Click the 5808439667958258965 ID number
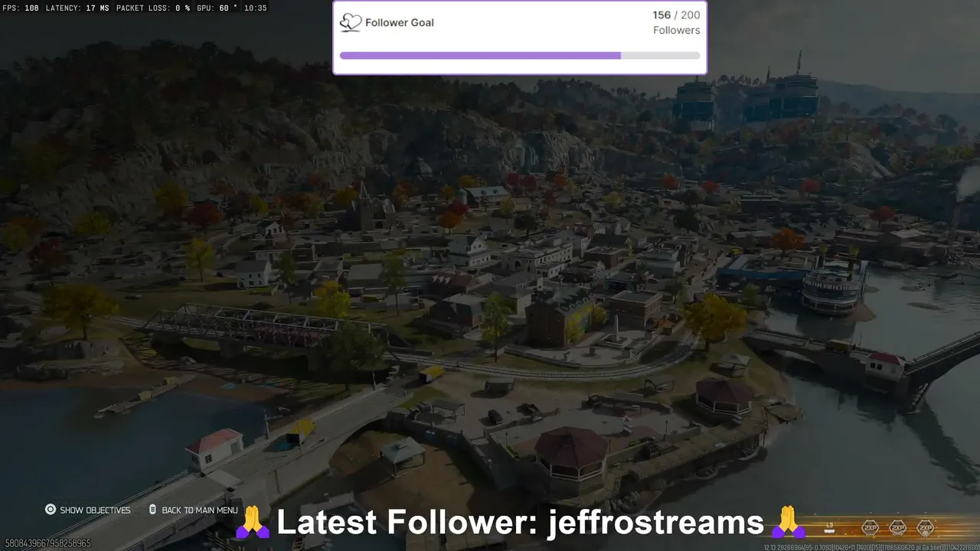The height and width of the screenshot is (551, 980). pyautogui.click(x=47, y=543)
